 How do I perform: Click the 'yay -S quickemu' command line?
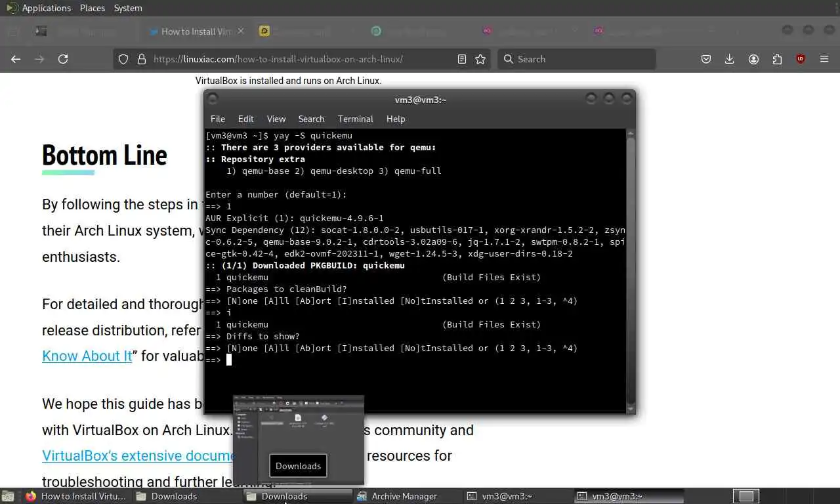(x=279, y=135)
